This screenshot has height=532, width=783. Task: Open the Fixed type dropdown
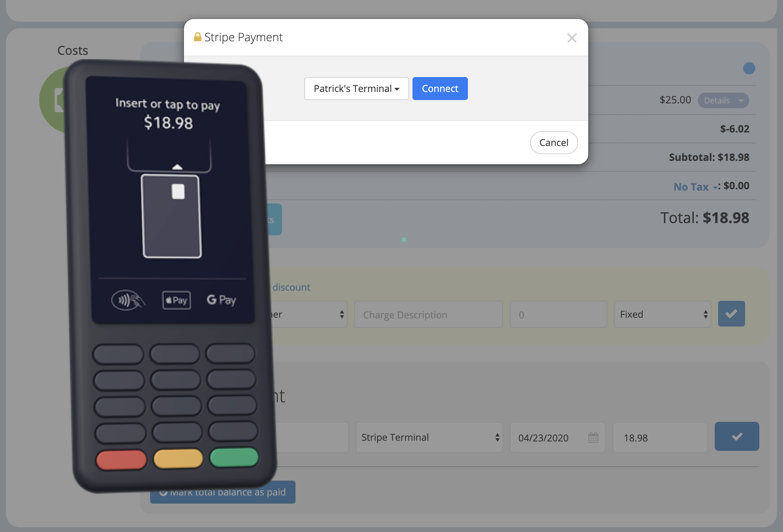(662, 315)
